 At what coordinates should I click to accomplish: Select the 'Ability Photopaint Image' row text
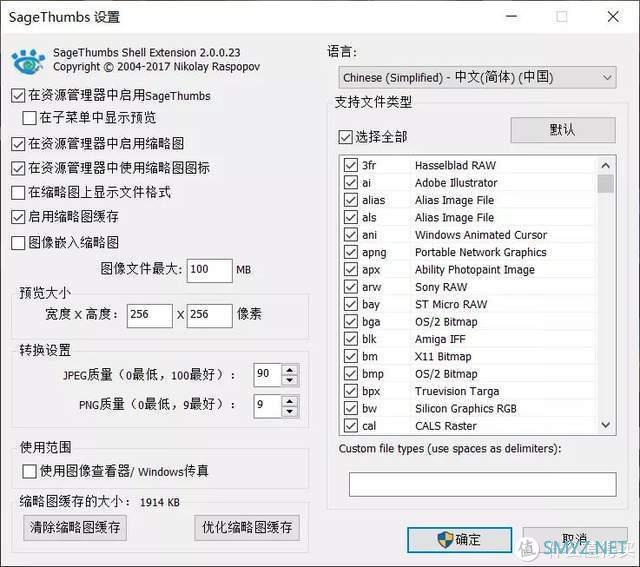[475, 270]
